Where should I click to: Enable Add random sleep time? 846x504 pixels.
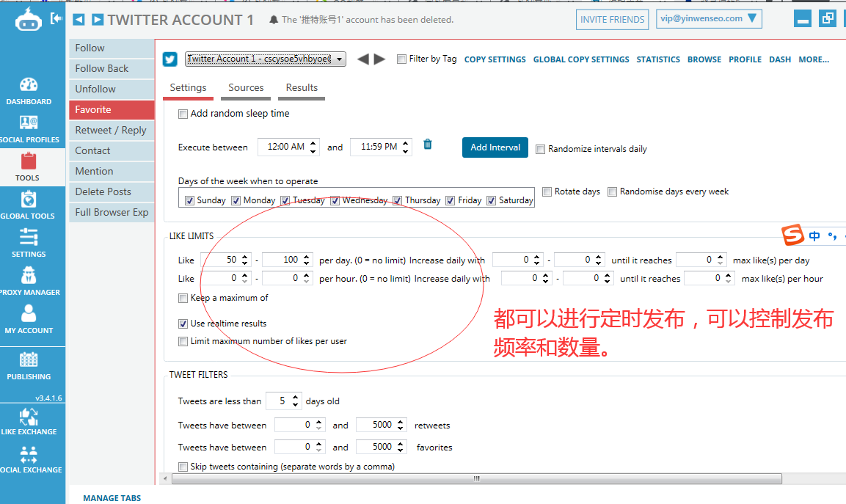pyautogui.click(x=183, y=114)
